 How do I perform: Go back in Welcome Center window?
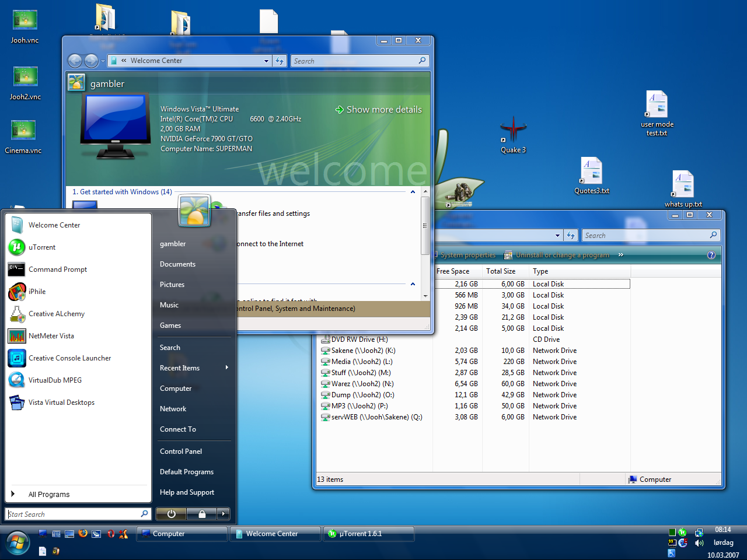coord(75,61)
